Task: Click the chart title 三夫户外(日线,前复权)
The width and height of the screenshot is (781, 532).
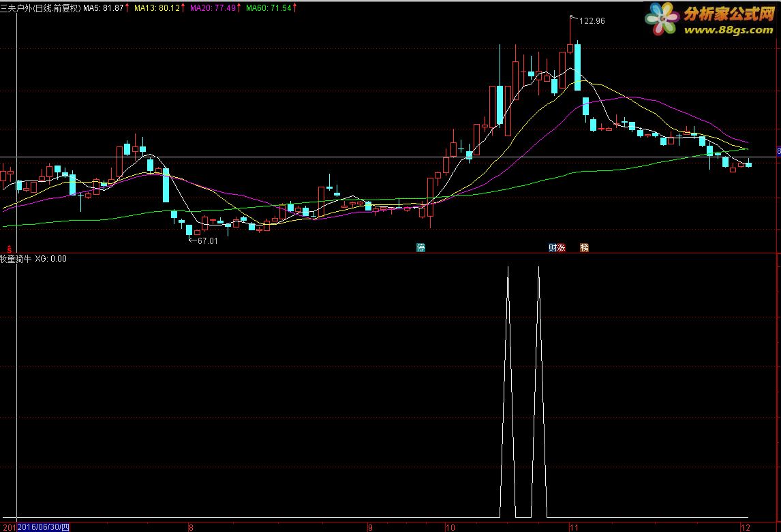Action: [40, 8]
